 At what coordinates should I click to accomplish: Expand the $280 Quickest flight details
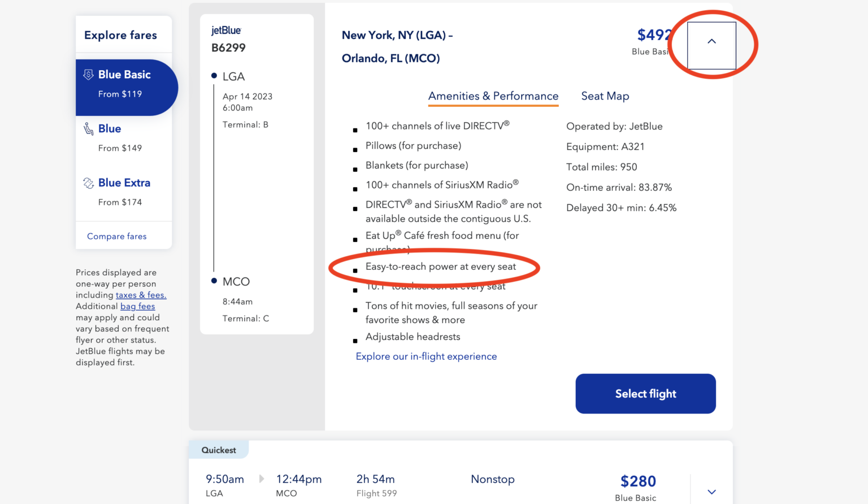[711, 492]
